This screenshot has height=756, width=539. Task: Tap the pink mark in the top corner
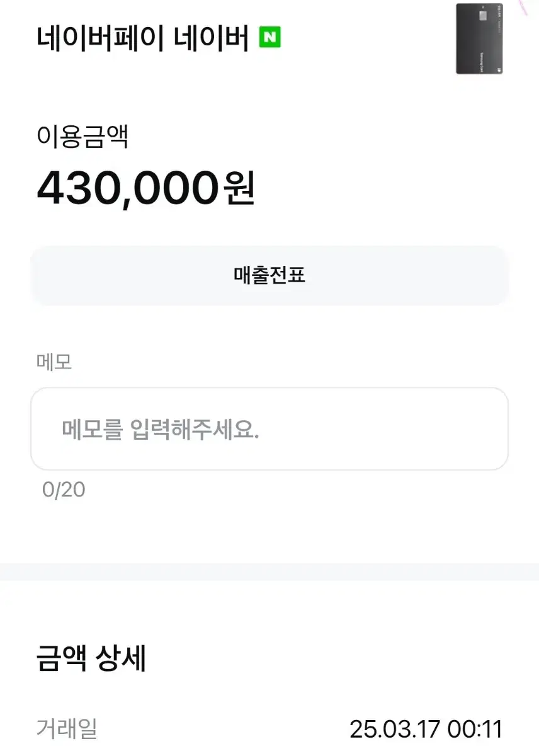(x=523, y=8)
